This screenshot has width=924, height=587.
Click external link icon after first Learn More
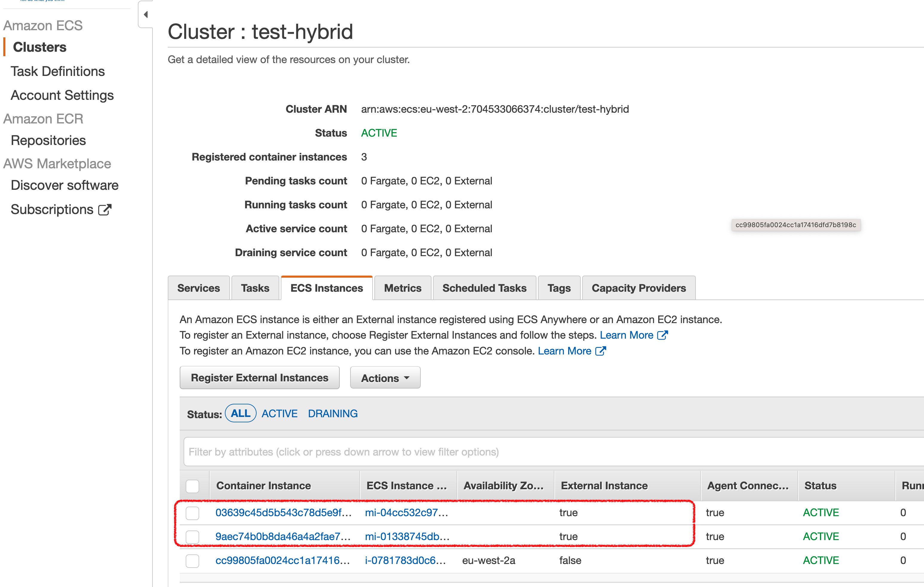[x=663, y=335]
